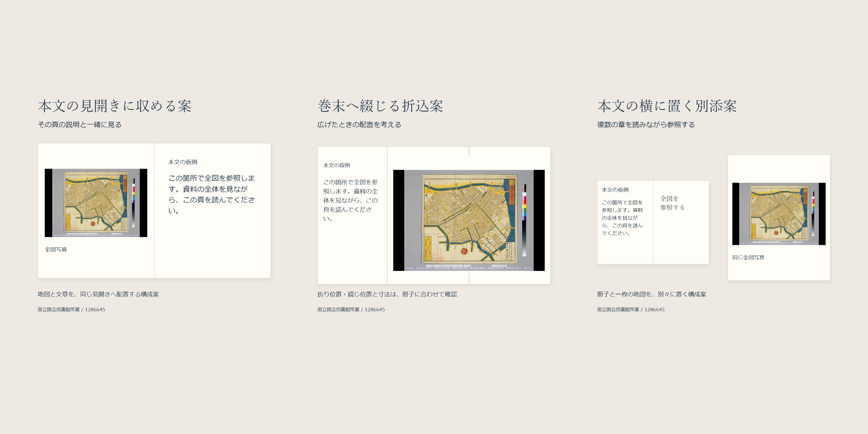Click the heading 本文の横に置く別添案
This screenshot has height=434, width=868.
667,106
